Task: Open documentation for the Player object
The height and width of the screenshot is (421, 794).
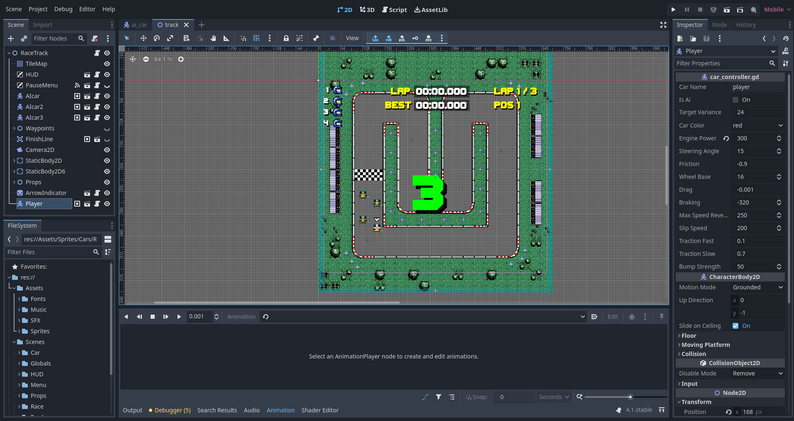Action: click(785, 51)
